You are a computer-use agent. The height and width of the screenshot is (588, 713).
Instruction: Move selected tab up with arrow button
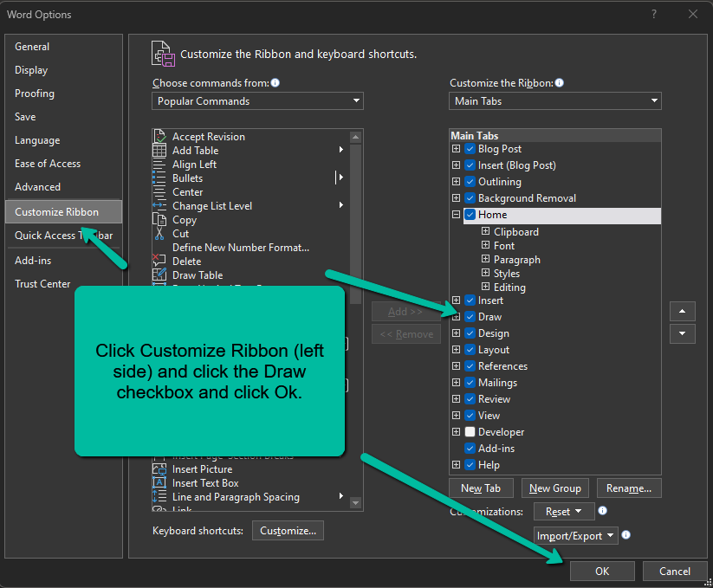(682, 311)
